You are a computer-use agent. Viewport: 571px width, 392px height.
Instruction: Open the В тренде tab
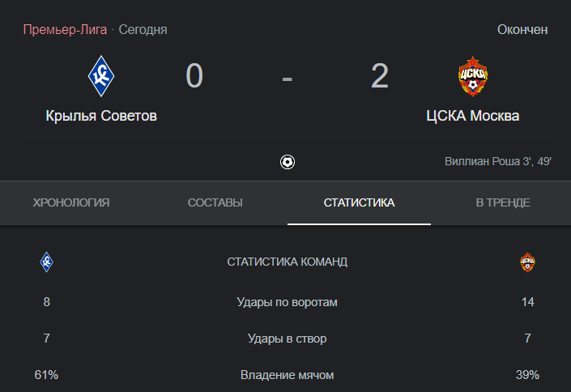502,202
